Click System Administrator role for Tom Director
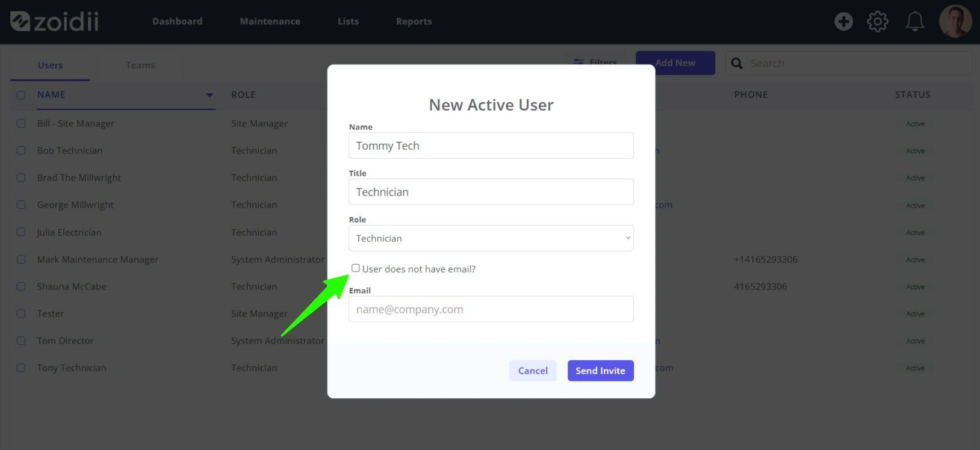The width and height of the screenshot is (980, 450). click(x=278, y=341)
